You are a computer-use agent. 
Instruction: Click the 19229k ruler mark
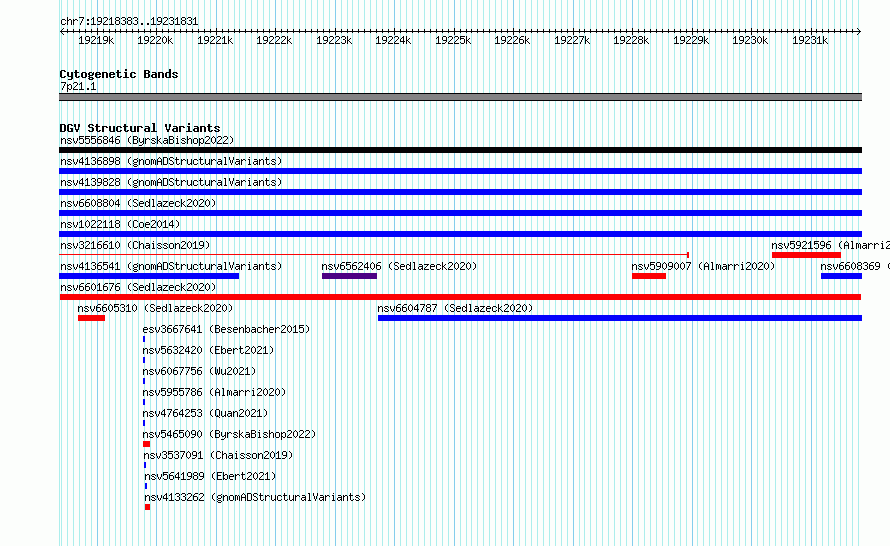tap(691, 40)
